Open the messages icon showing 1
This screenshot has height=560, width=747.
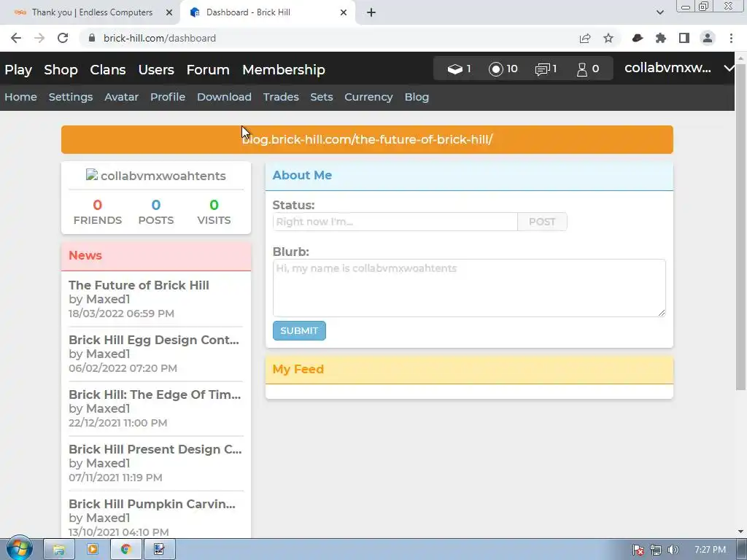(546, 69)
